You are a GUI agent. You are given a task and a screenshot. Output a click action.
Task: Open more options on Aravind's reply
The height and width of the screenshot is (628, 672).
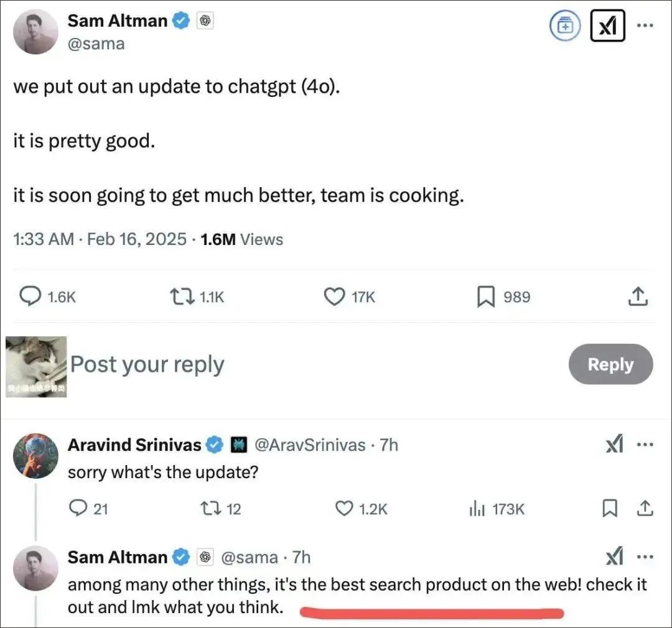pyautogui.click(x=645, y=445)
